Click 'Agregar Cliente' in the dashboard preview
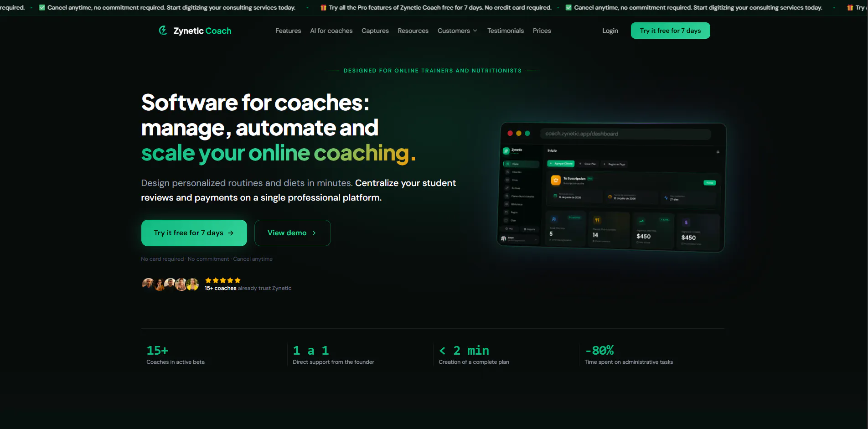868x429 pixels. click(x=561, y=163)
